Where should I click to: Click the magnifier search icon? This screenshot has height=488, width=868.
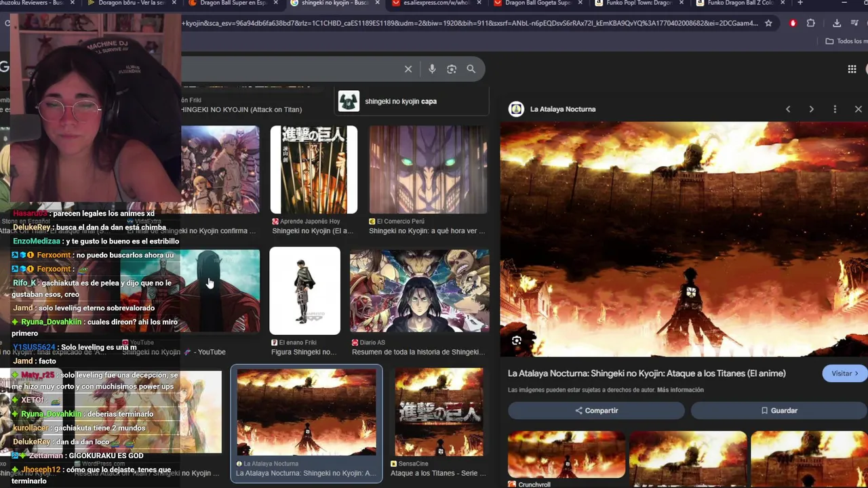(x=471, y=69)
